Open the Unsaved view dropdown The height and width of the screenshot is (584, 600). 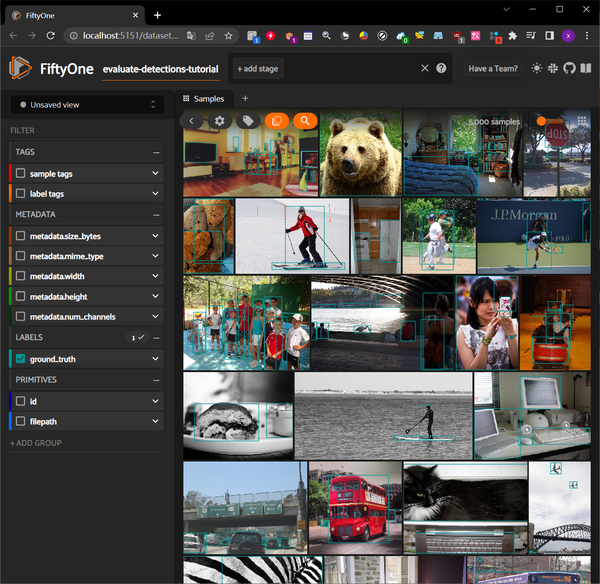(86, 104)
